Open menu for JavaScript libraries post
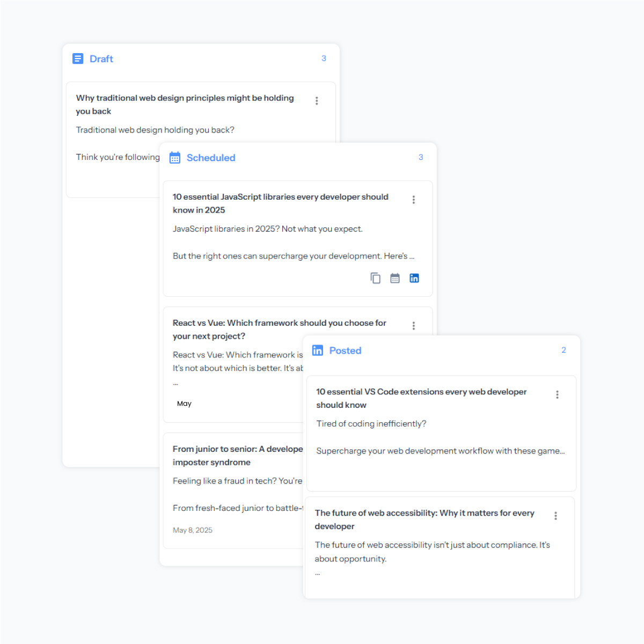This screenshot has height=644, width=644. coord(413,200)
